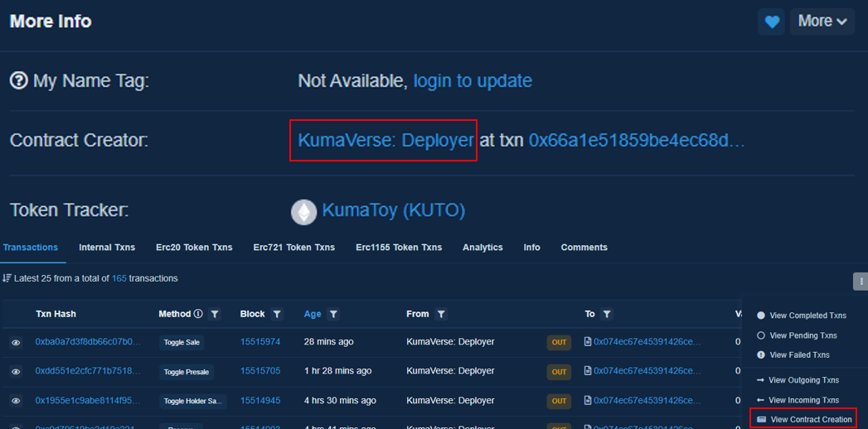Open txn hash 0xba0a7d3f8db66c07b0
Image resolution: width=868 pixels, height=429 pixels.
tap(89, 342)
